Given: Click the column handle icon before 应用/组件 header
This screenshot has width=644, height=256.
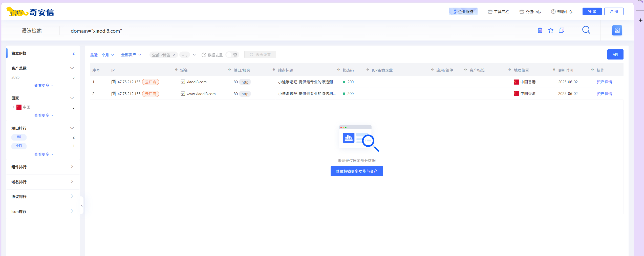Looking at the screenshot, I should (x=432, y=70).
